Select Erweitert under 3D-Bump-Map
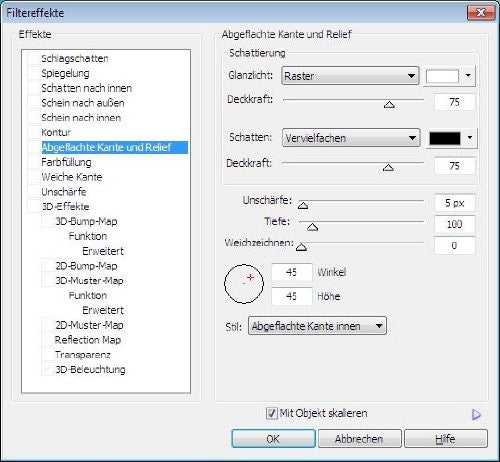This screenshot has height=462, width=500. click(103, 251)
